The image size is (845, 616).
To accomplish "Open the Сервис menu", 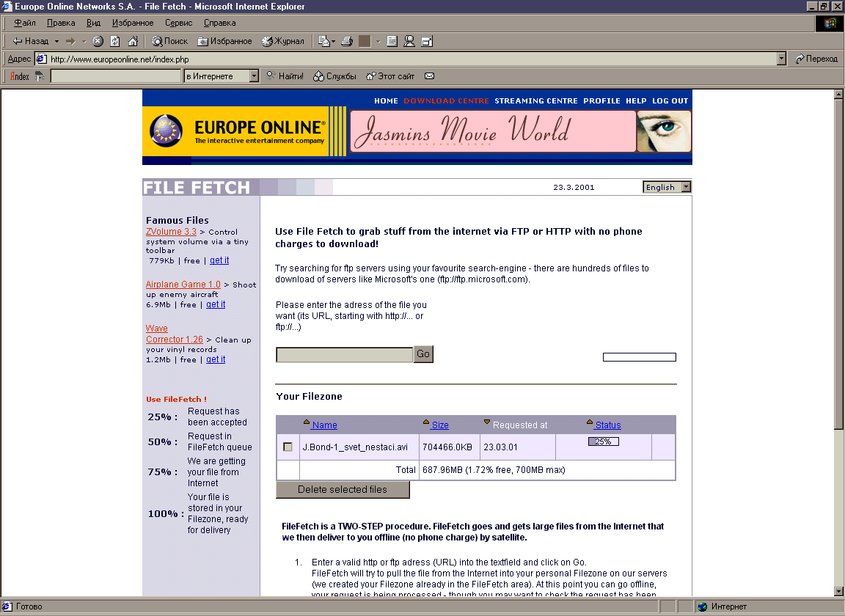I will (178, 23).
